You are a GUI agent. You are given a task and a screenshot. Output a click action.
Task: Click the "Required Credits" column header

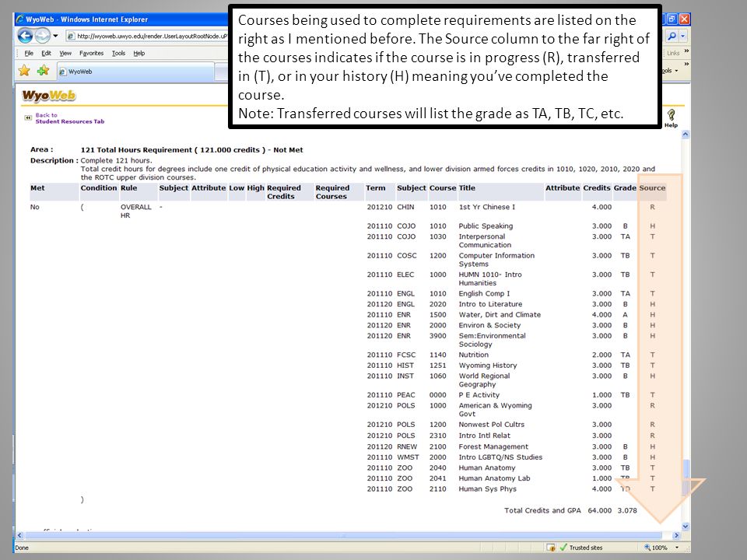point(284,192)
